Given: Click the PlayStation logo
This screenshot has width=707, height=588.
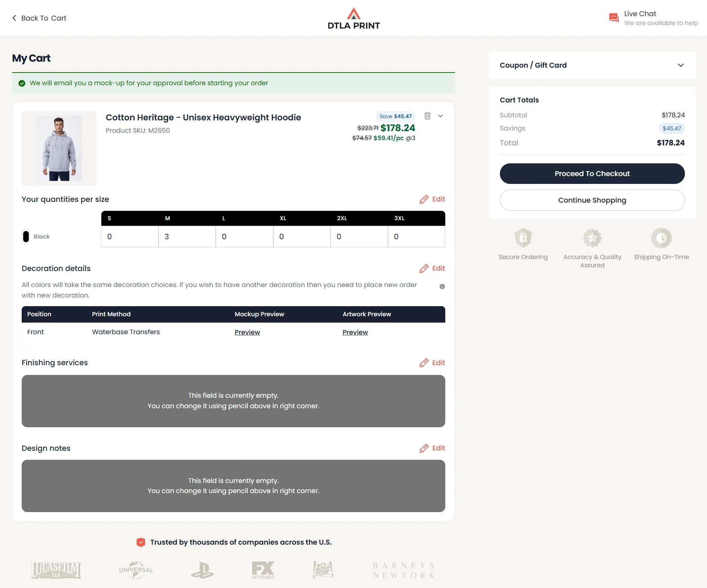Looking at the screenshot, I should pos(202,570).
